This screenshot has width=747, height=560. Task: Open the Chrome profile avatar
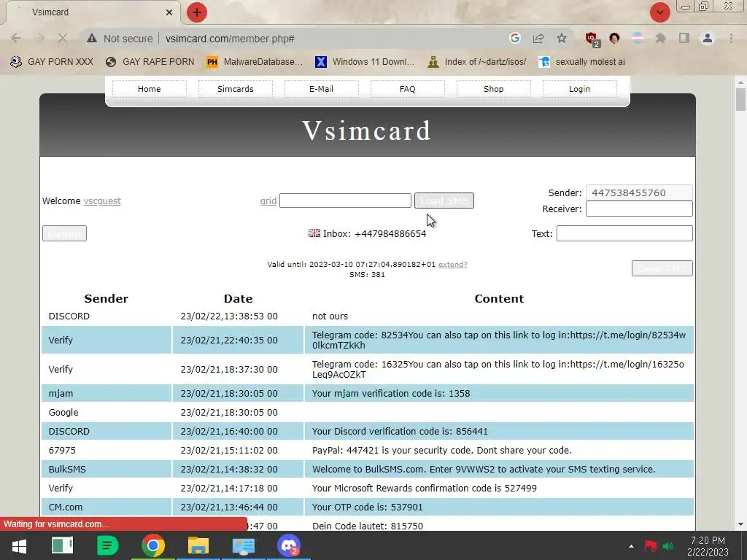coord(708,38)
